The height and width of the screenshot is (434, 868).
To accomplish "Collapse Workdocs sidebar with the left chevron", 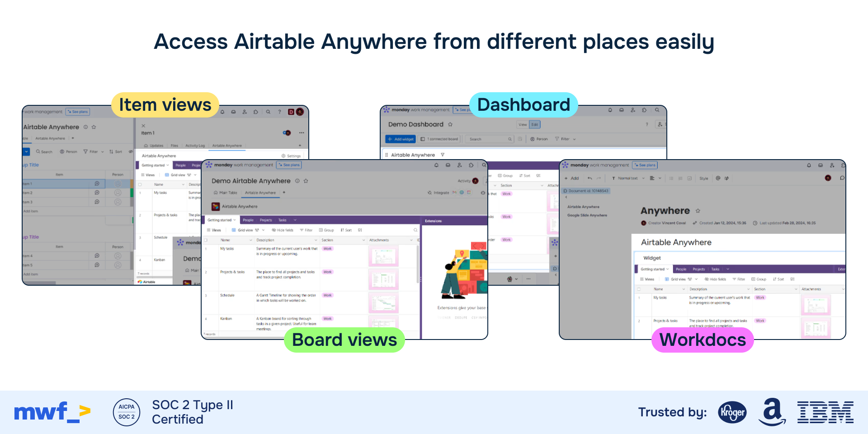I will click(566, 197).
